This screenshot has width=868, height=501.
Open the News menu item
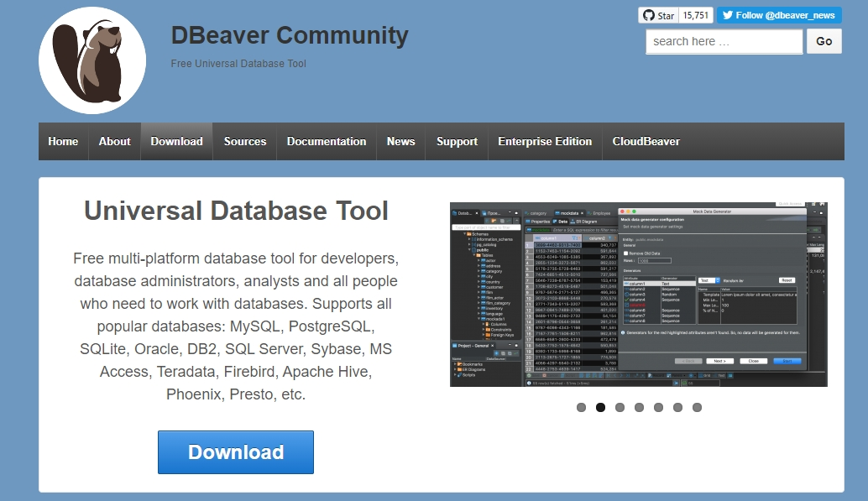click(x=400, y=142)
